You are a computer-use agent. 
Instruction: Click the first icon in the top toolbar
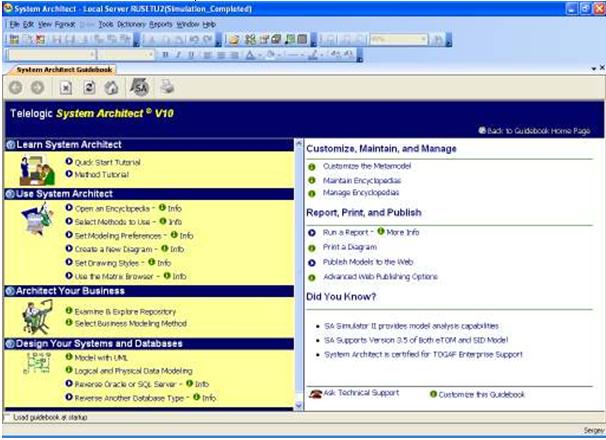pos(14,39)
